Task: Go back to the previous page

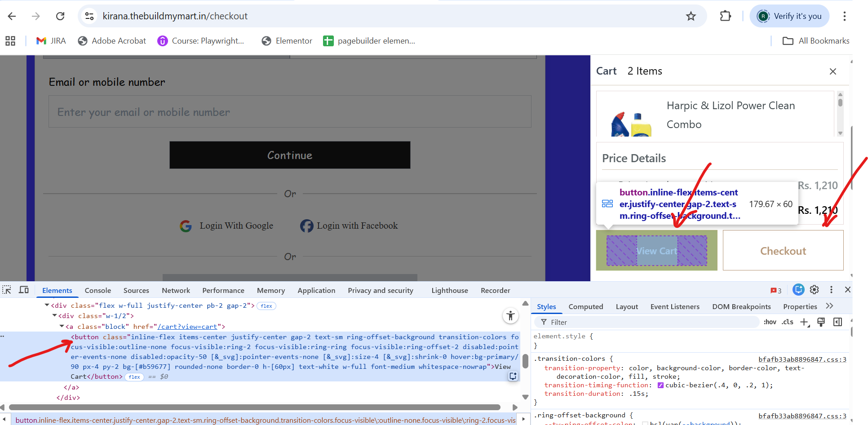Action: click(12, 16)
